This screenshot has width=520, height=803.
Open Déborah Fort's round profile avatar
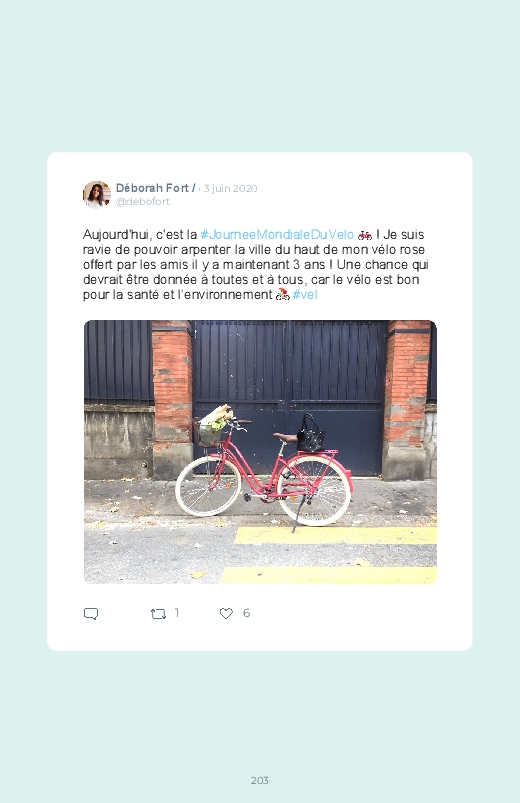[x=97, y=195]
